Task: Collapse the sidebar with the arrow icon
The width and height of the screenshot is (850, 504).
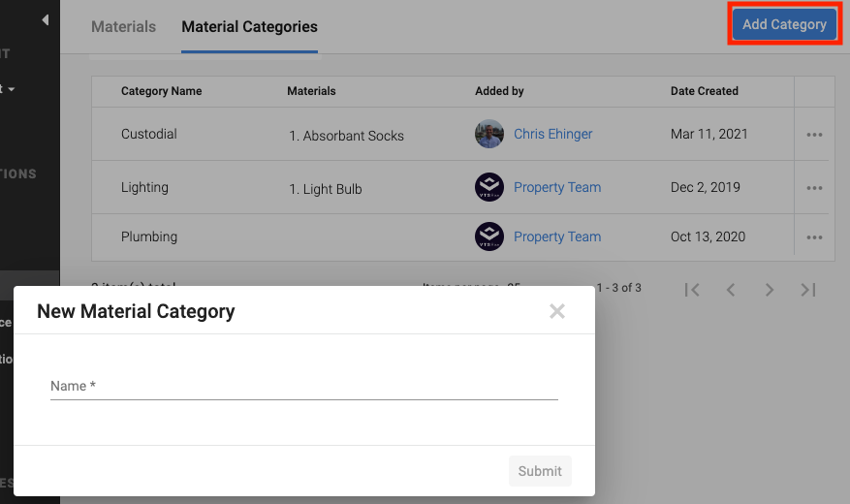Action: (x=45, y=20)
